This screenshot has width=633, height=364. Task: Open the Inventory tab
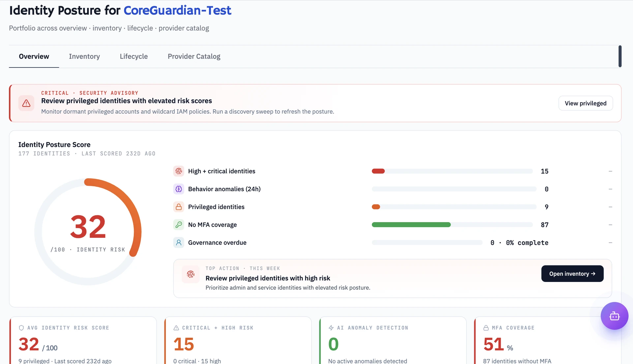(84, 57)
